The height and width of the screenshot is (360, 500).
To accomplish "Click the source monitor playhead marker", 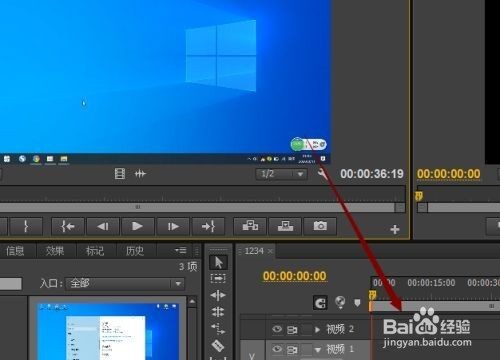I will point(419,196).
